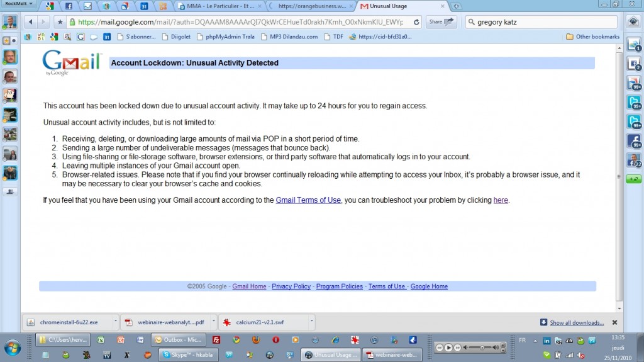This screenshot has height=362, width=644.
Task: Open a new tab with plus button
Action: click(x=456, y=6)
